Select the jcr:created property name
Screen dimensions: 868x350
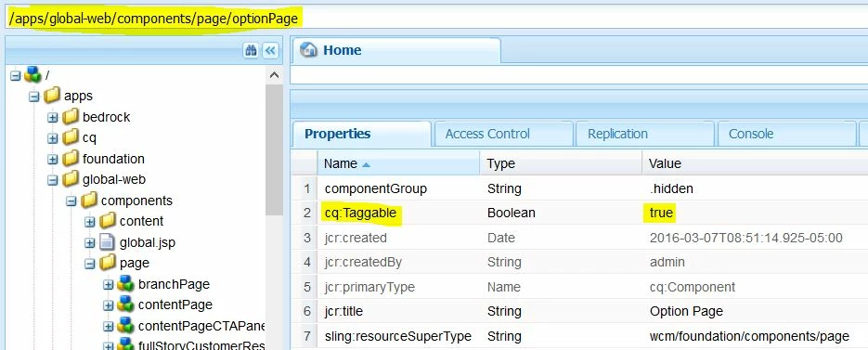click(356, 239)
